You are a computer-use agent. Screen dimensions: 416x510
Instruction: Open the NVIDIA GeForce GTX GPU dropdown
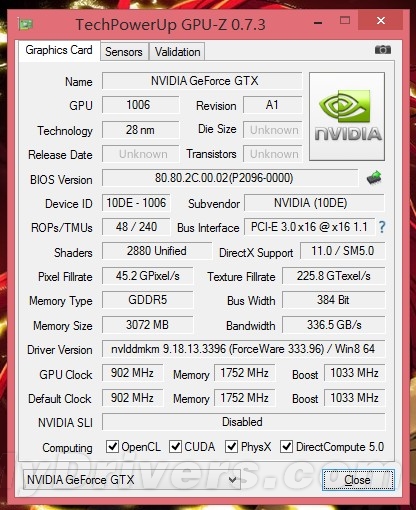point(132,480)
